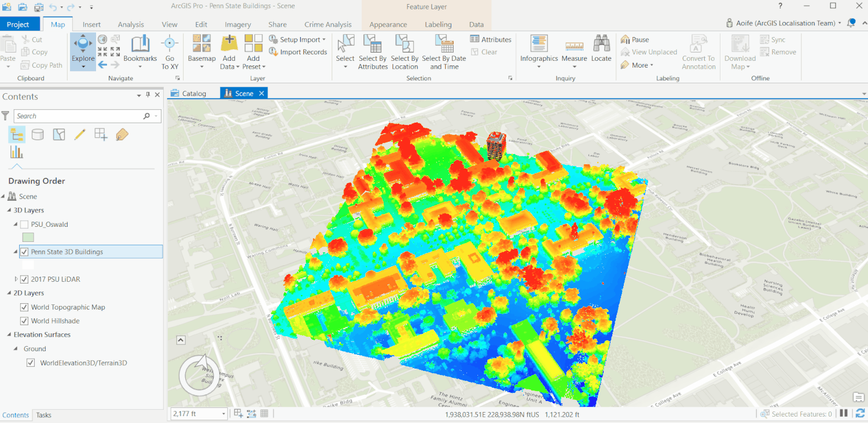
Task: Collapse the 3D Layers group
Action: click(9, 211)
